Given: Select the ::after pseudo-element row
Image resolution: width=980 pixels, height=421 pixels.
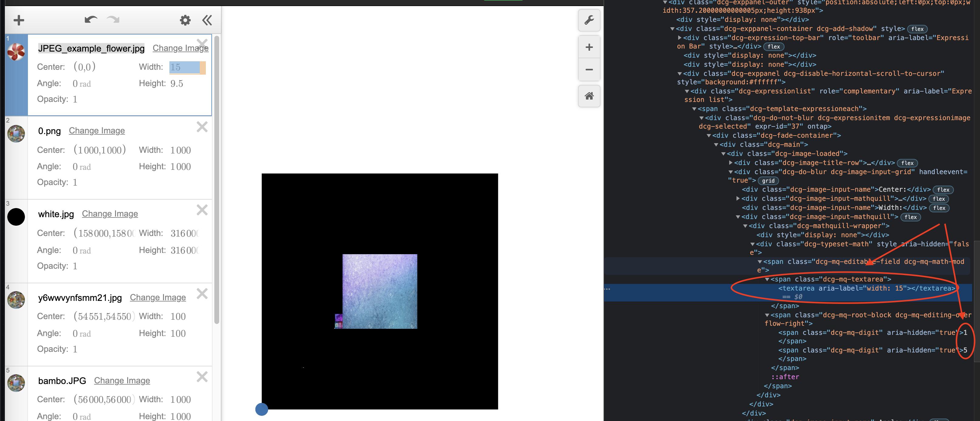Looking at the screenshot, I should point(785,377).
